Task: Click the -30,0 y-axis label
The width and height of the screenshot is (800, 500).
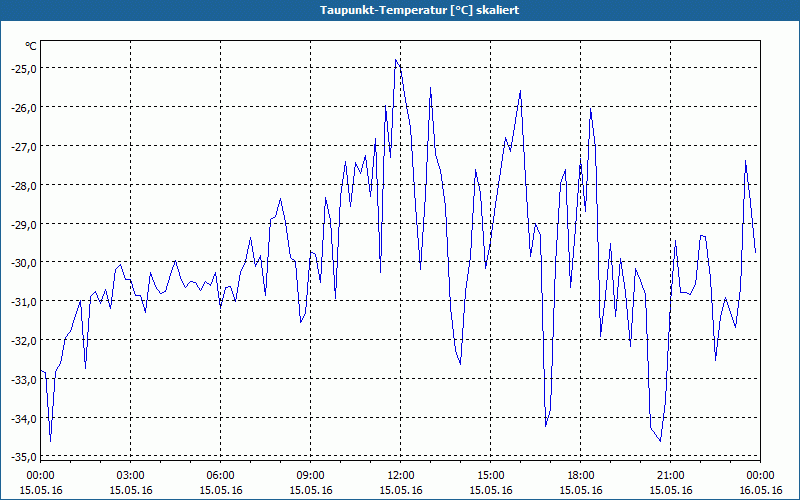Action: pos(24,263)
